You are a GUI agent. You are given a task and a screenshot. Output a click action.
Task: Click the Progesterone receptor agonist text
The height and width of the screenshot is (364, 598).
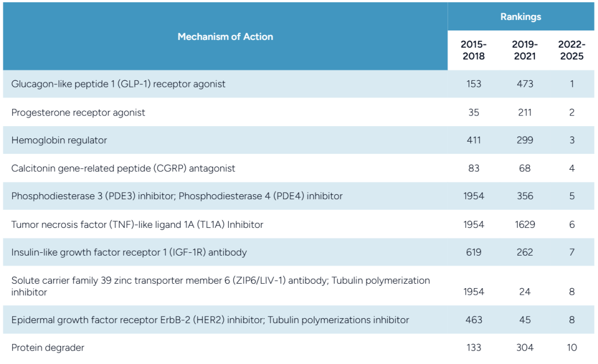point(78,112)
